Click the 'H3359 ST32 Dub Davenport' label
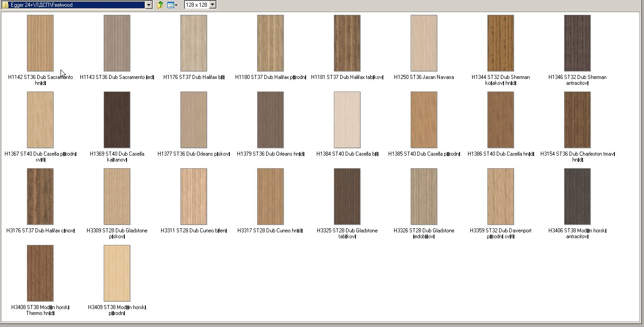644x327 pixels. (x=501, y=233)
